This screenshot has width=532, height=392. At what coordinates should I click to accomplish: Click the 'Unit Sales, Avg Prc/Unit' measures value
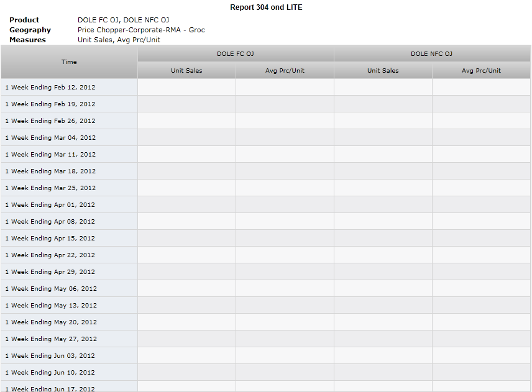(119, 40)
